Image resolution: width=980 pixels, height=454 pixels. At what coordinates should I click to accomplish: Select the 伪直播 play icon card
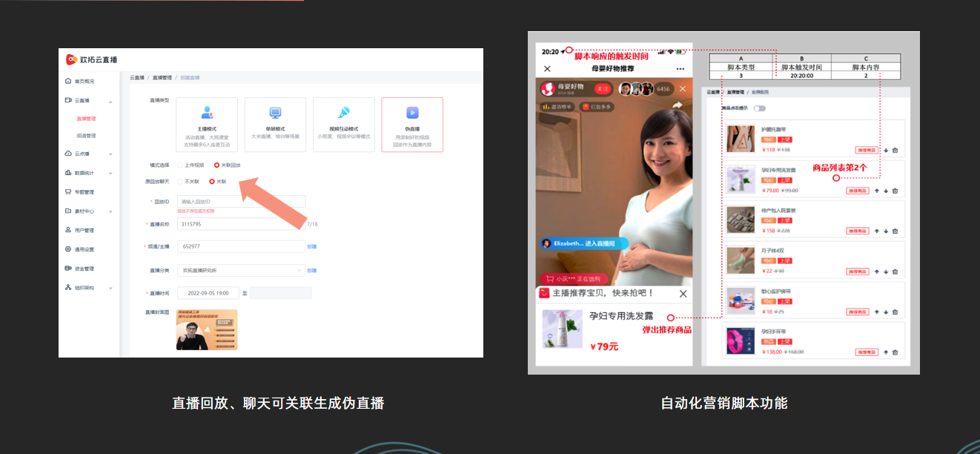click(x=412, y=125)
